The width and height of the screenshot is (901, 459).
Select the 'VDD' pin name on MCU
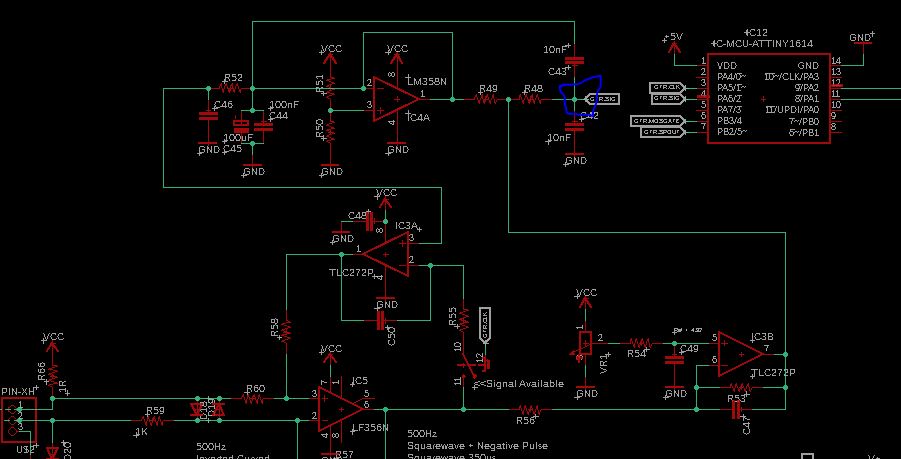(727, 66)
